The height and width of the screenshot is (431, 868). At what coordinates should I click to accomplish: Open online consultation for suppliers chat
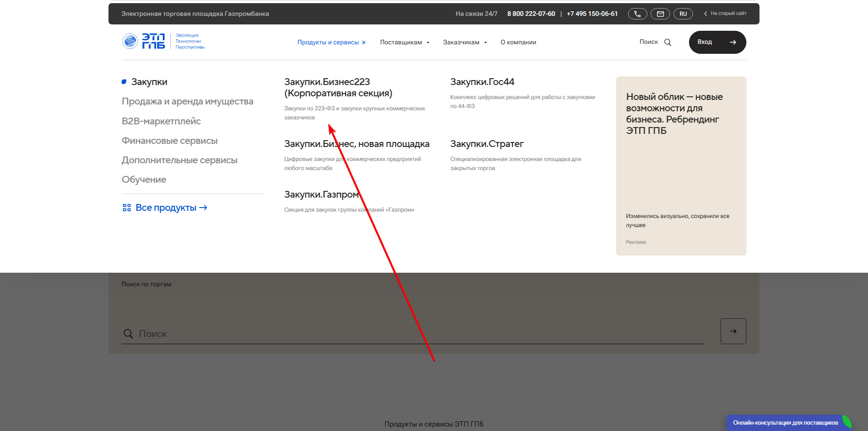point(785,423)
